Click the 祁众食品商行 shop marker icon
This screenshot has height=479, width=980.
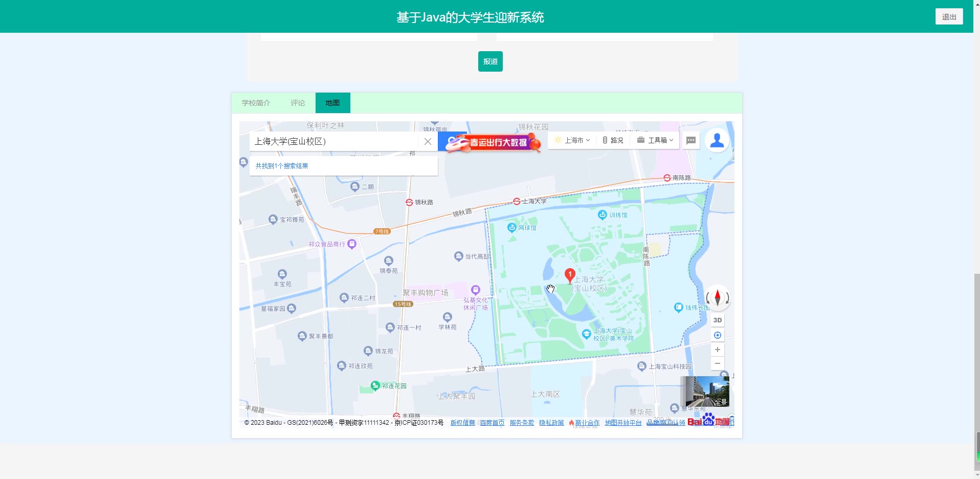(x=352, y=244)
